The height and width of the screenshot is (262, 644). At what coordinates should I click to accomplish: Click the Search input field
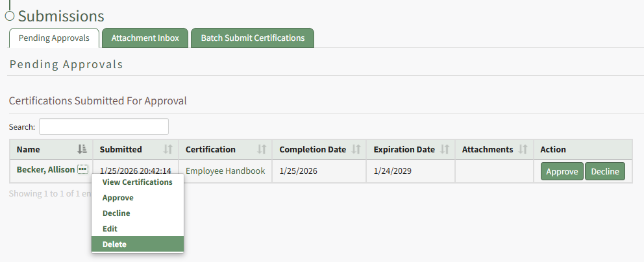[x=104, y=126]
